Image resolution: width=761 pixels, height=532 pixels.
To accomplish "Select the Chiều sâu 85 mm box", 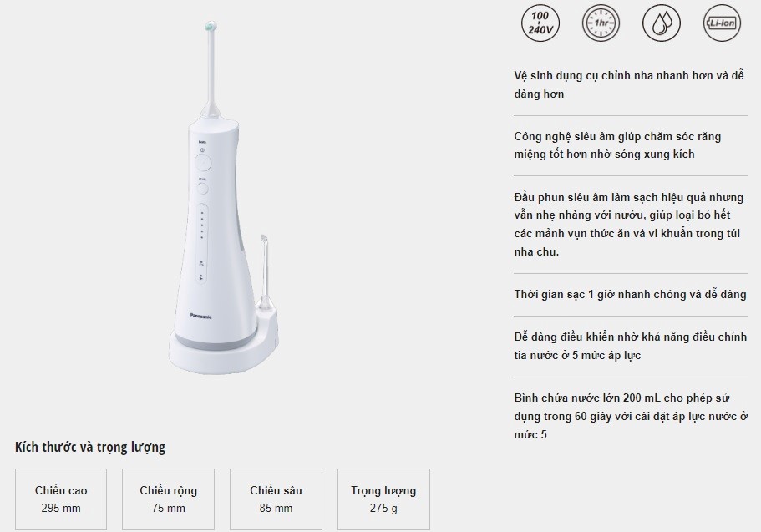I will tap(276, 499).
